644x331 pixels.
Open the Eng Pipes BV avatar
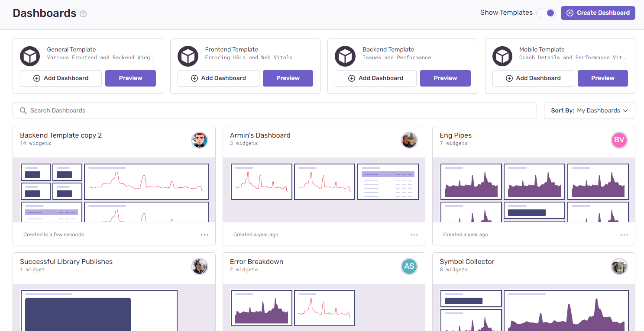click(619, 140)
